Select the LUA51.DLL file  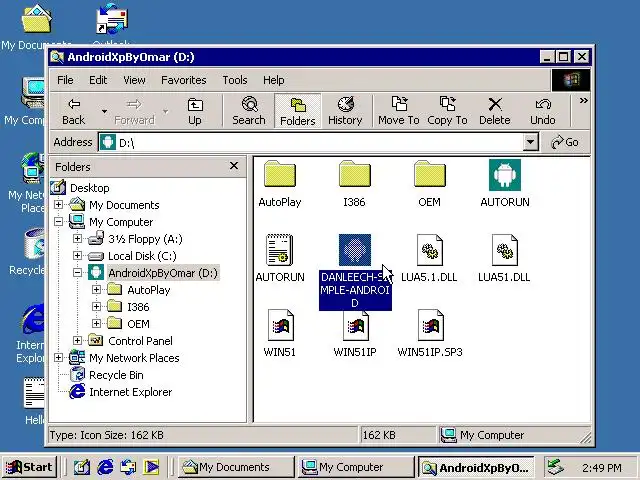504,258
